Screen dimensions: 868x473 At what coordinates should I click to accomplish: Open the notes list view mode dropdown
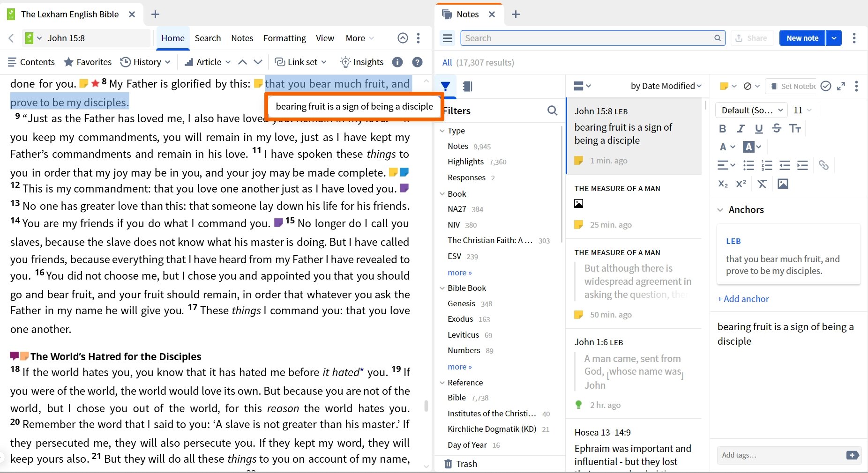point(583,86)
